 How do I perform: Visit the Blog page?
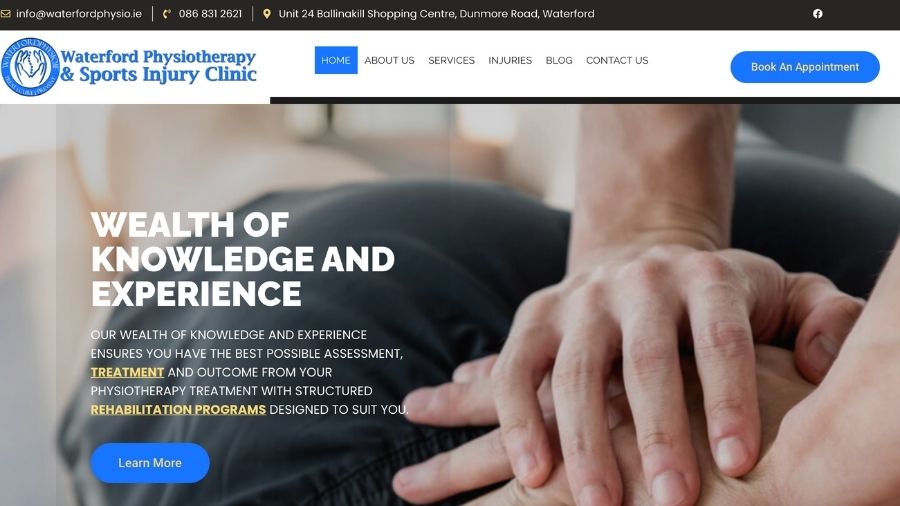tap(558, 60)
